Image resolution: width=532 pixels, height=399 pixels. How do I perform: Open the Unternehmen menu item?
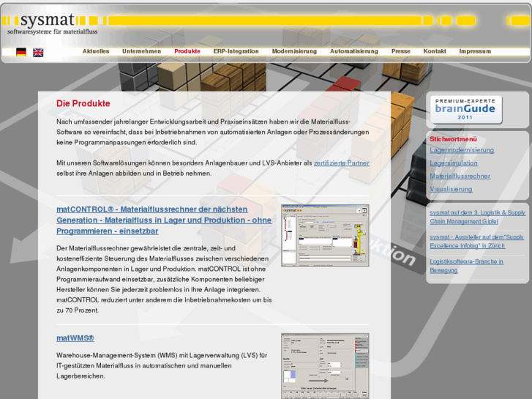click(141, 51)
